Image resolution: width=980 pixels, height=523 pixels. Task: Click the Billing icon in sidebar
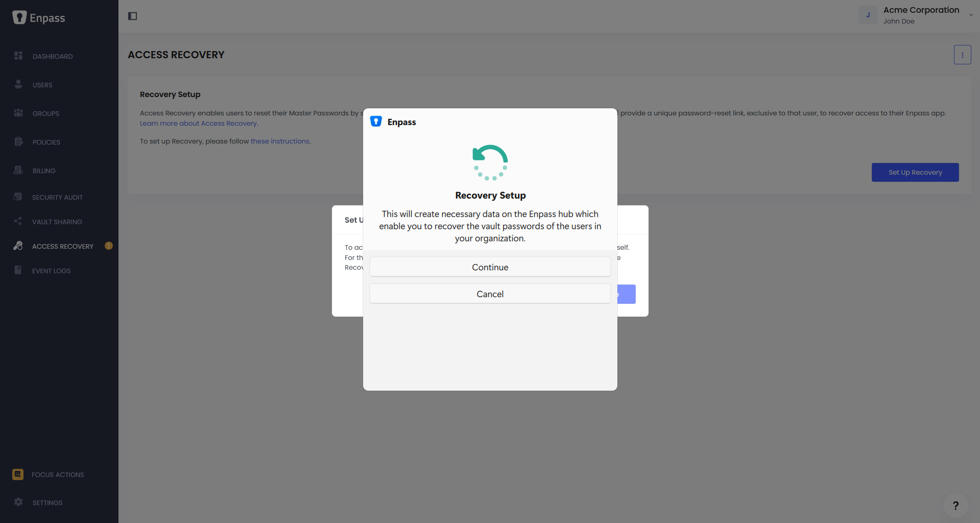click(18, 170)
